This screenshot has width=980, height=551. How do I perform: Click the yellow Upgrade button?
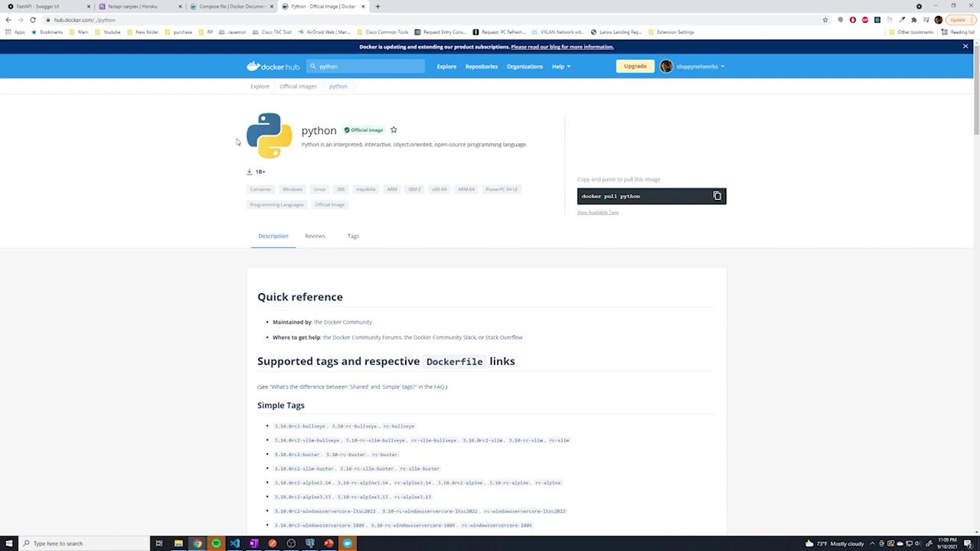tap(635, 67)
